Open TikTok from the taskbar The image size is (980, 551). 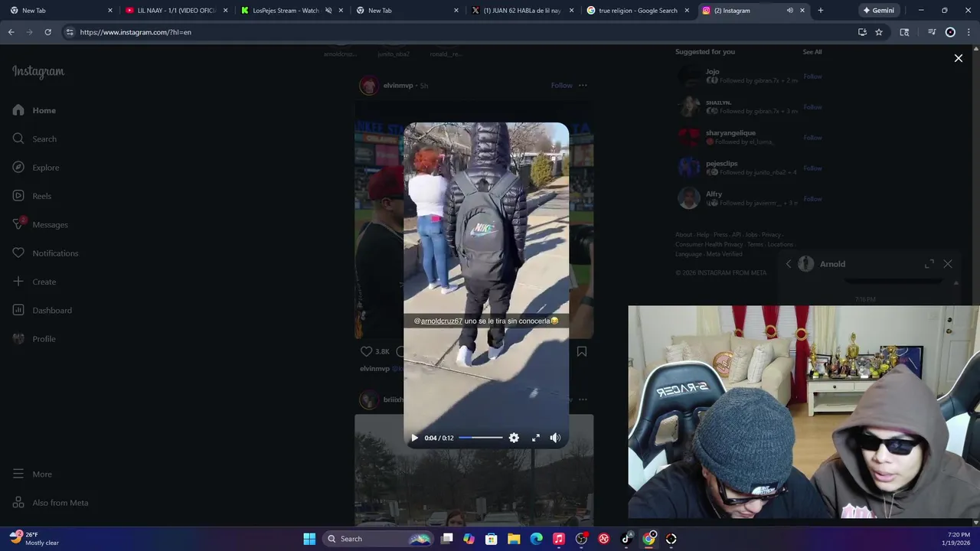pyautogui.click(x=626, y=539)
